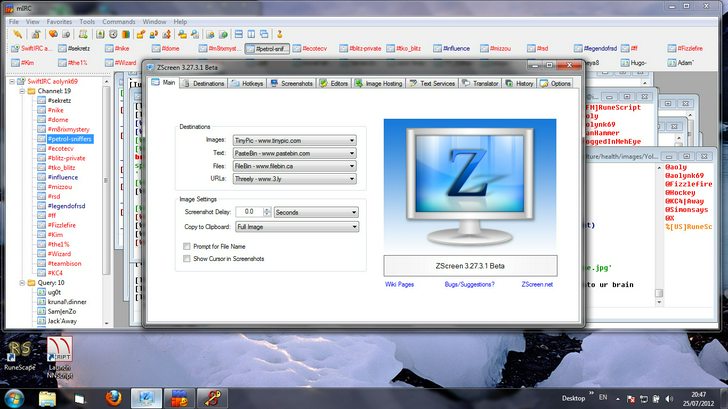Click the ZScreen 3.27.3.1 Beta button
This screenshot has width=728, height=409.
[x=470, y=266]
